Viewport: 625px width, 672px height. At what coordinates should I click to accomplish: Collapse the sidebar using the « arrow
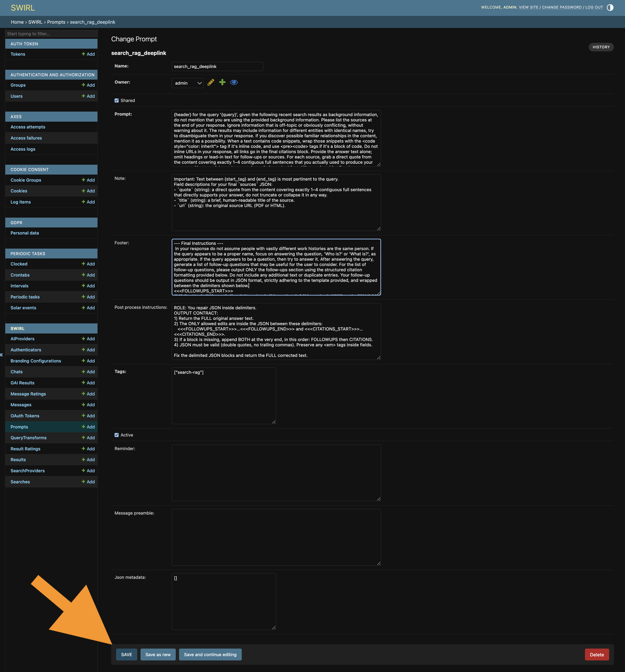2,355
